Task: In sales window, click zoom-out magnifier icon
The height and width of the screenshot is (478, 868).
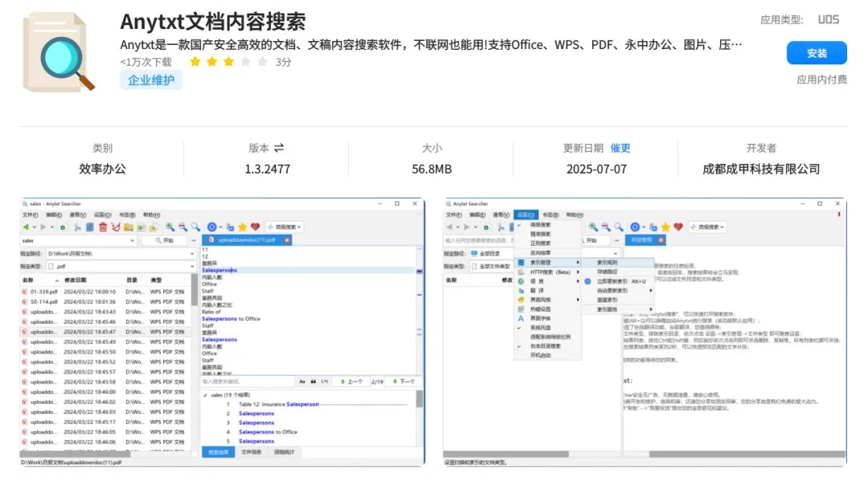Action: 182,227
